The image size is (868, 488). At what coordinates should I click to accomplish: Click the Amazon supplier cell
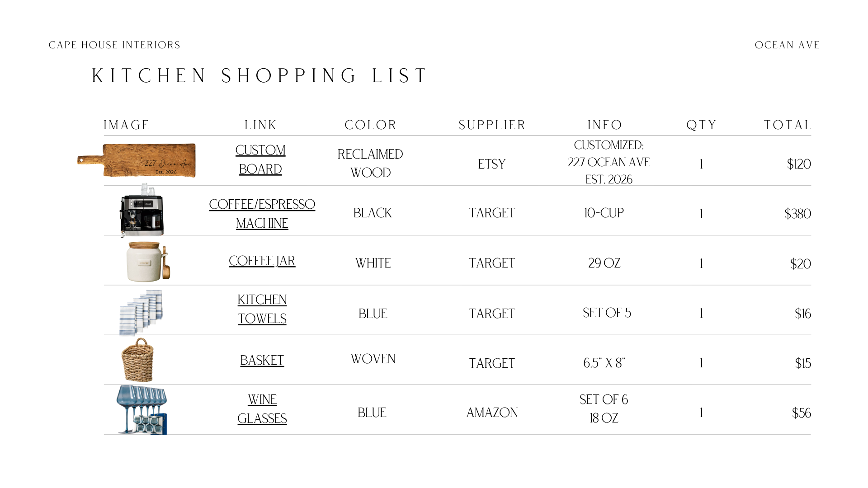coord(492,413)
